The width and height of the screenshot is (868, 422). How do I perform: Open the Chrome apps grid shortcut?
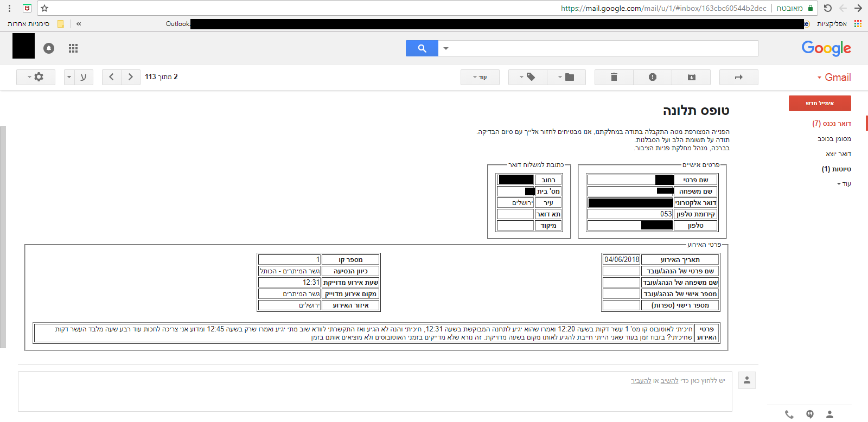click(858, 24)
